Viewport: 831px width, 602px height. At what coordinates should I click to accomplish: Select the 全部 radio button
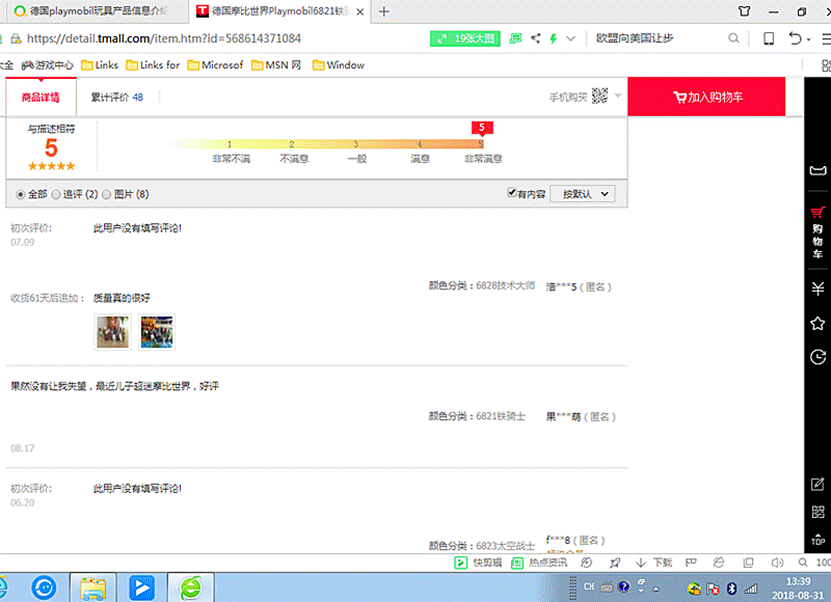[21, 194]
